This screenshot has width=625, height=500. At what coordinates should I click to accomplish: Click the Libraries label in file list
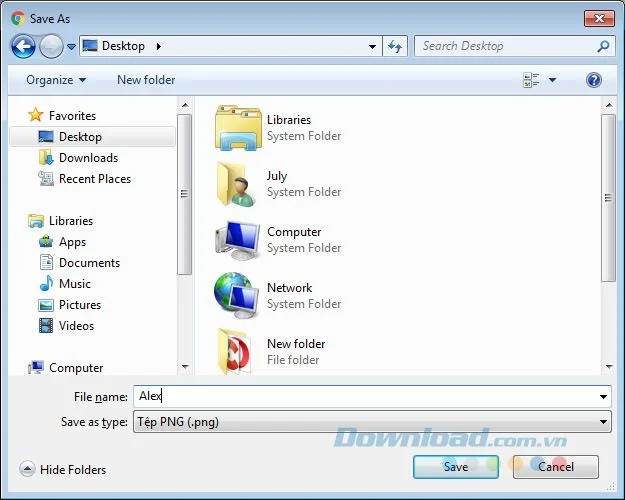pyautogui.click(x=289, y=120)
